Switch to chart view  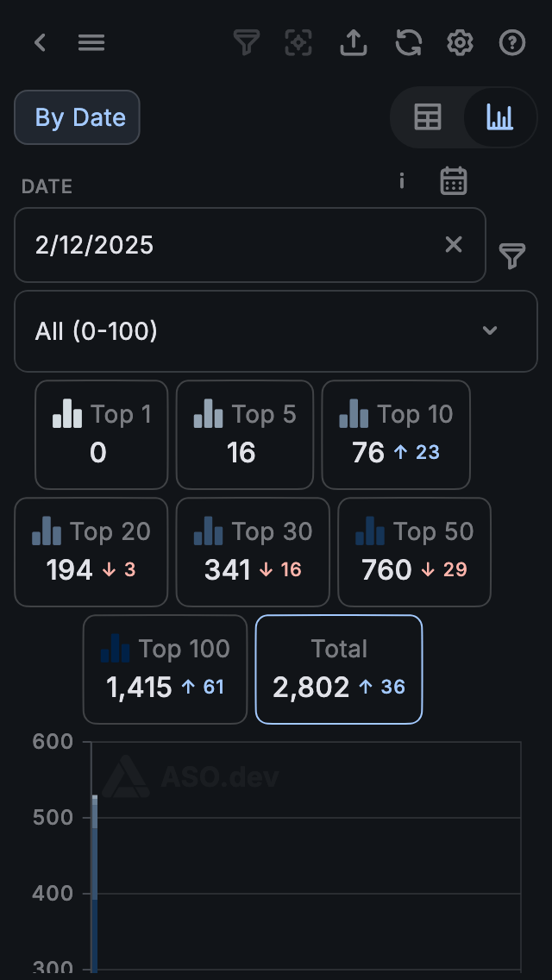pyautogui.click(x=499, y=117)
